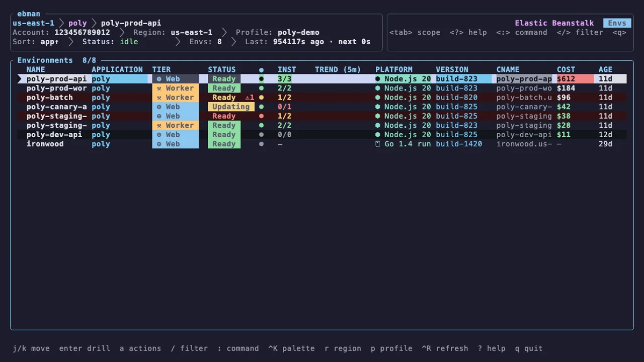
Task: Click the Node.js hexagon icon in poly-prod-api row
Action: point(378,79)
